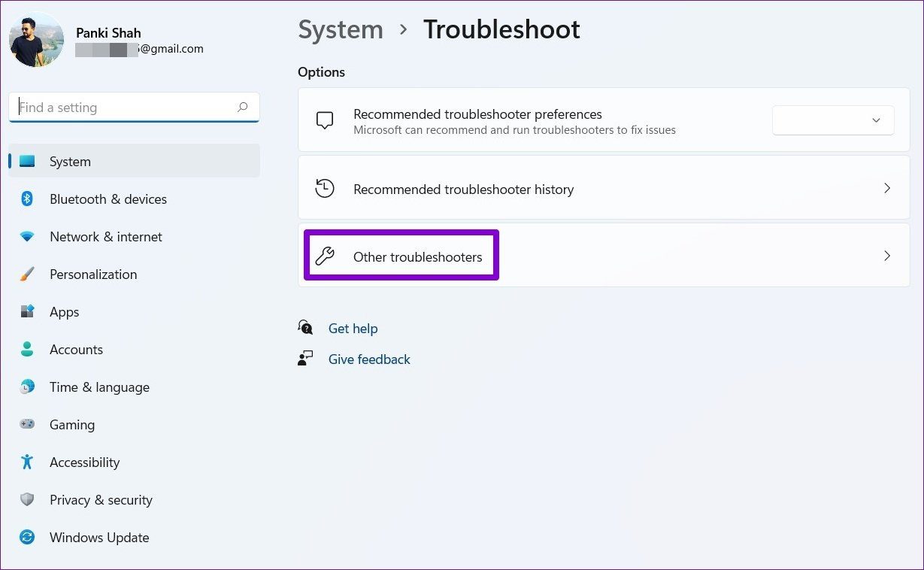Click the Personalization paintbrush icon
This screenshot has height=570, width=924.
point(27,274)
